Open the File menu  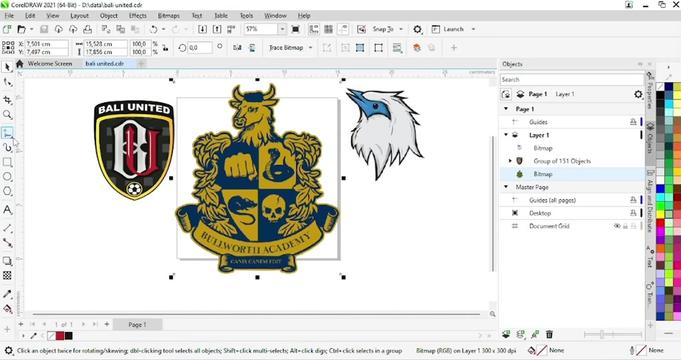click(x=9, y=16)
